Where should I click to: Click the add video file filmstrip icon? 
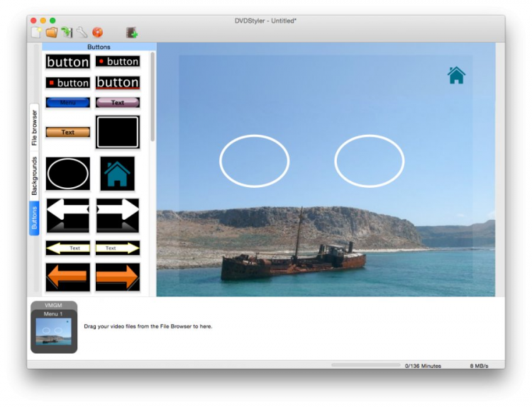point(132,33)
